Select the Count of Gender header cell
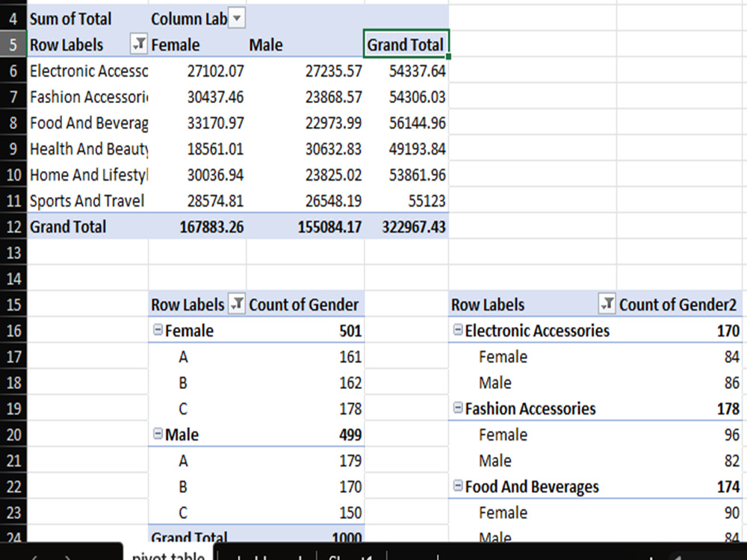This screenshot has width=747, height=560. click(306, 305)
